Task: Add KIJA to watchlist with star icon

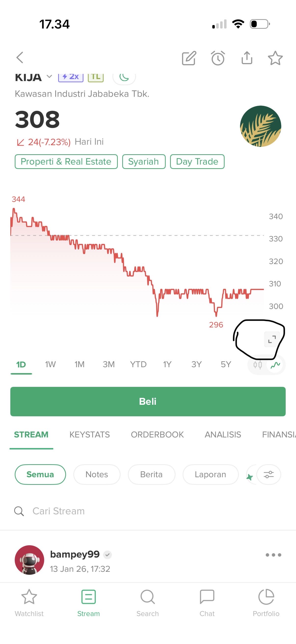Action: 275,58
